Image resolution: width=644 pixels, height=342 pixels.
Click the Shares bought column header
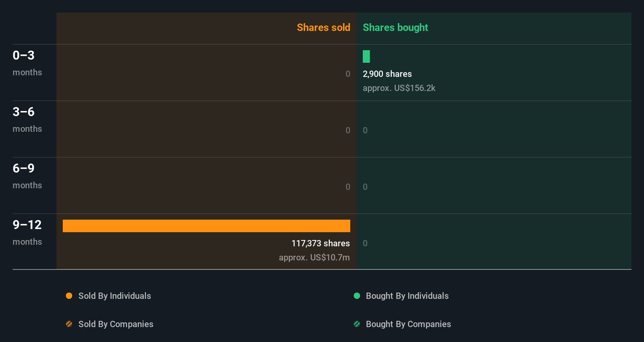tap(395, 27)
